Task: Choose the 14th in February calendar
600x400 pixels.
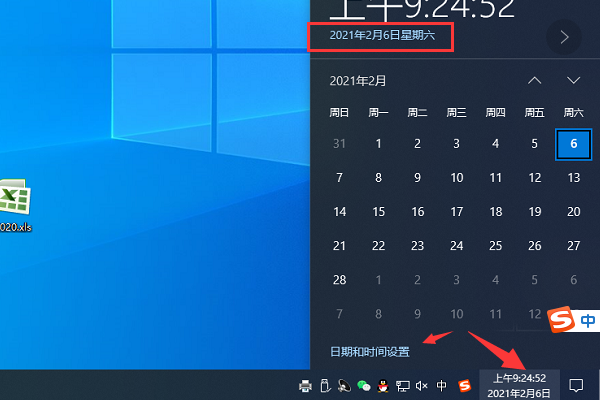Action: (x=339, y=212)
